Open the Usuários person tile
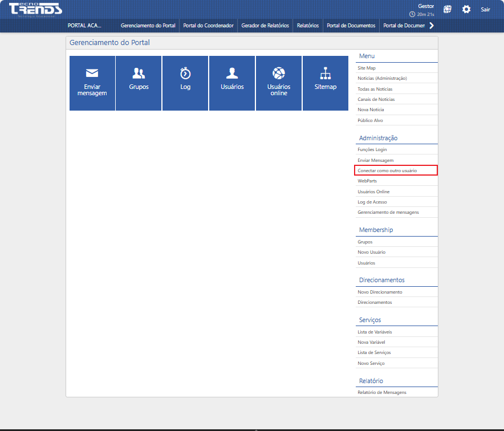This screenshot has width=504, height=431. coord(232,83)
